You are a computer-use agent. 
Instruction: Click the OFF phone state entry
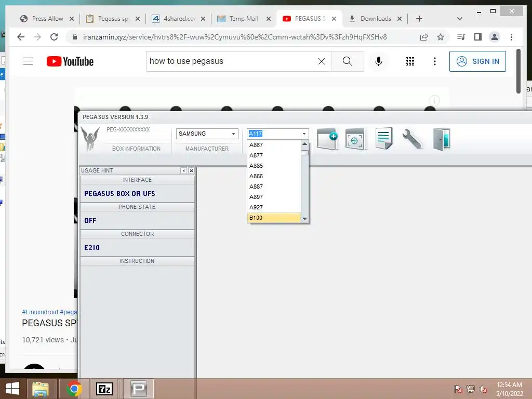(x=137, y=221)
